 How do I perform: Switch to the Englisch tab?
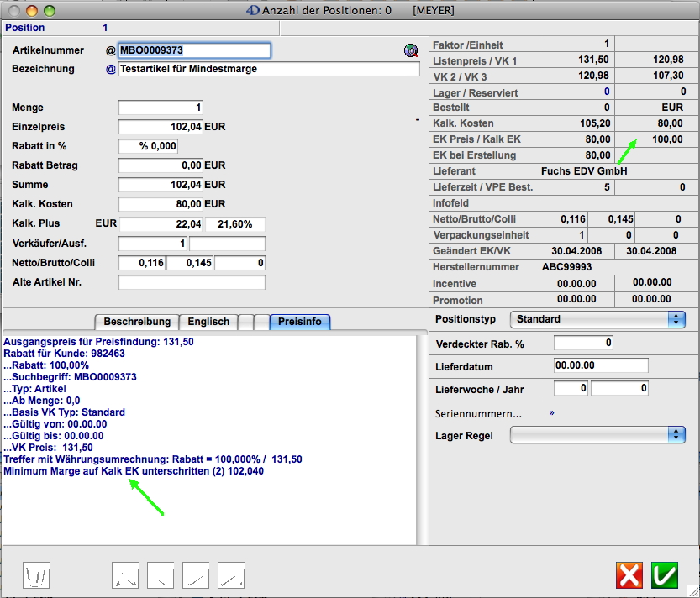click(x=208, y=322)
